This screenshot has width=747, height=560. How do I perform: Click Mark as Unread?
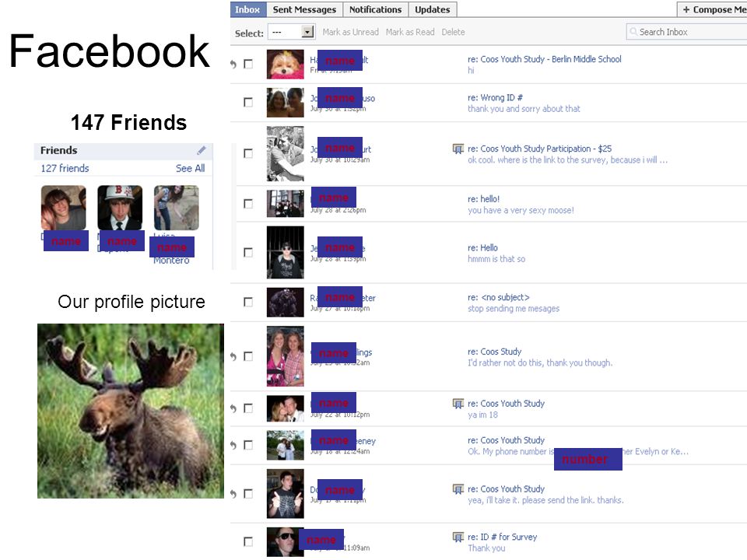[351, 32]
